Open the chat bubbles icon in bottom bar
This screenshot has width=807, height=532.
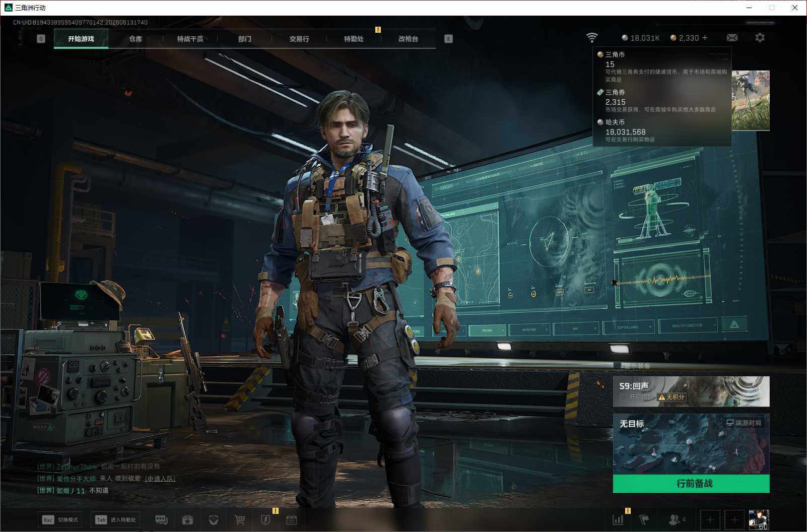click(x=161, y=519)
